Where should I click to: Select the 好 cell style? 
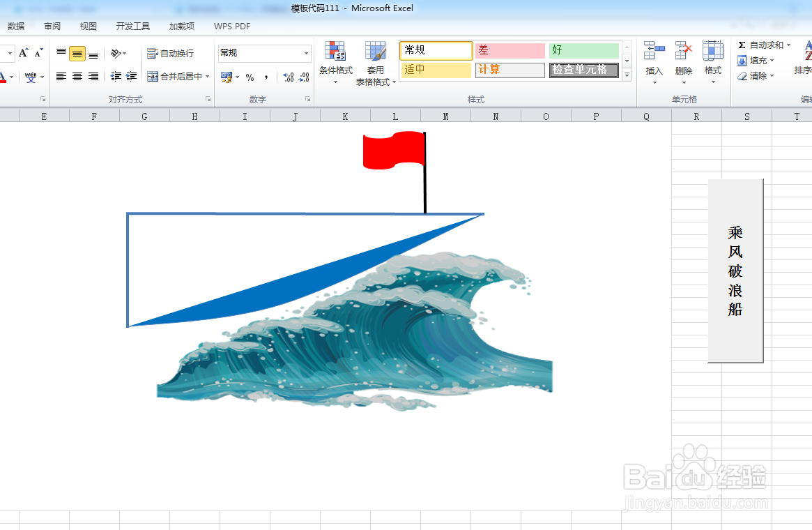point(583,50)
